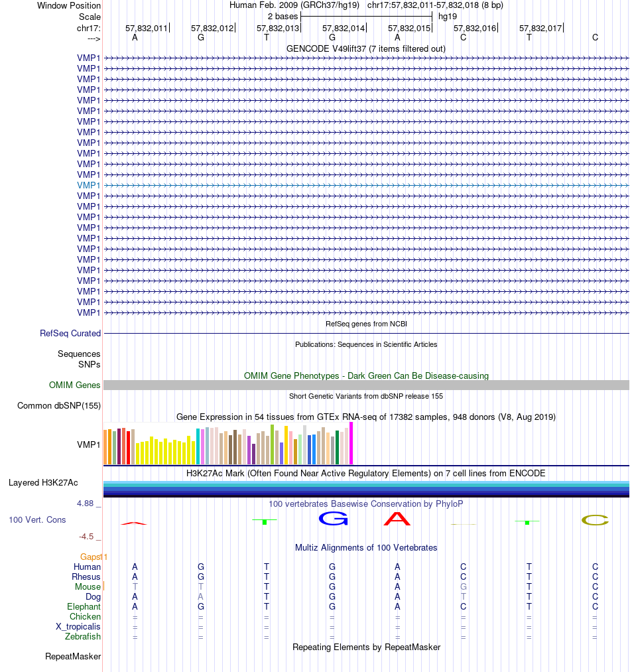This screenshot has width=630, height=672.
Task: Select the Common dbSNP(155) track label
Action: coord(59,405)
